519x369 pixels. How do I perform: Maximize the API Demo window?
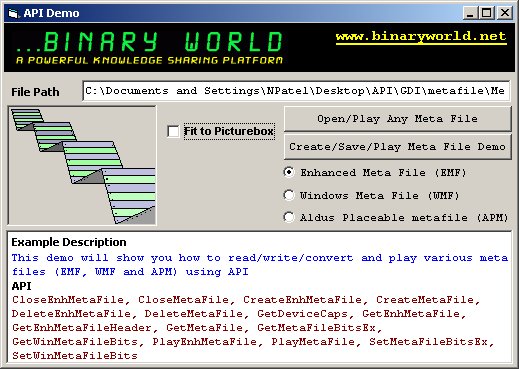487,13
